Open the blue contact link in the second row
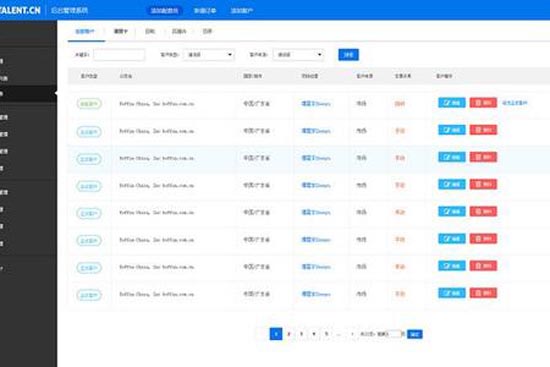Viewport: 550px width, 367px height. pyautogui.click(x=316, y=131)
